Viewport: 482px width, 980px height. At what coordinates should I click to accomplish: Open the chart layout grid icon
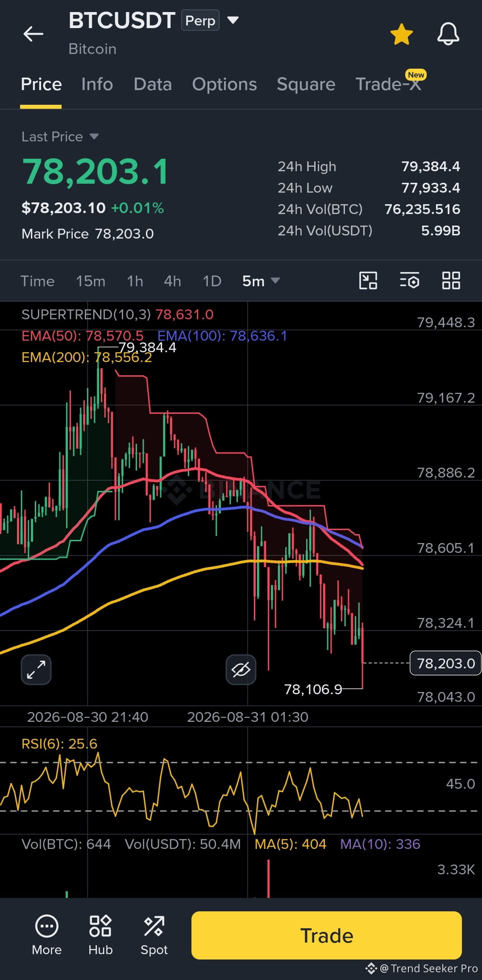tap(451, 281)
